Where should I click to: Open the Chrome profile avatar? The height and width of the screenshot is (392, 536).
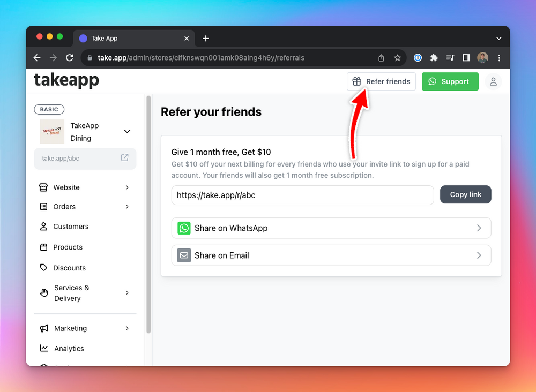[x=483, y=58]
